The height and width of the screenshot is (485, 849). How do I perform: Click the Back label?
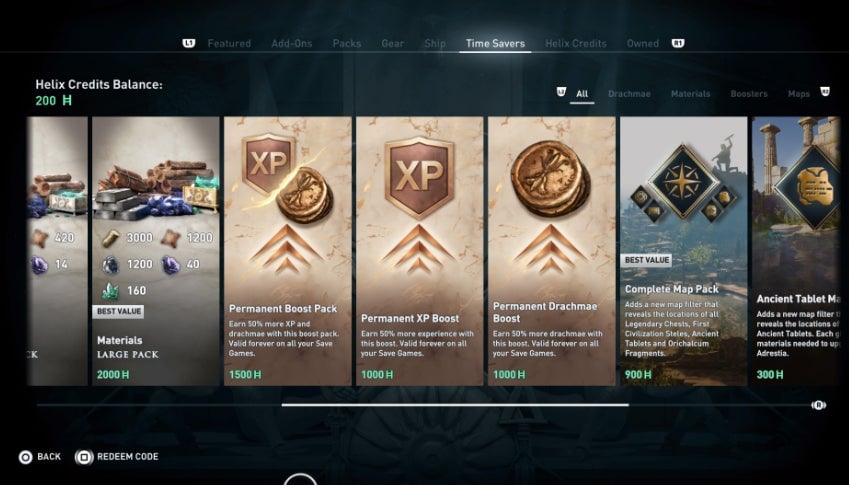[x=49, y=457]
